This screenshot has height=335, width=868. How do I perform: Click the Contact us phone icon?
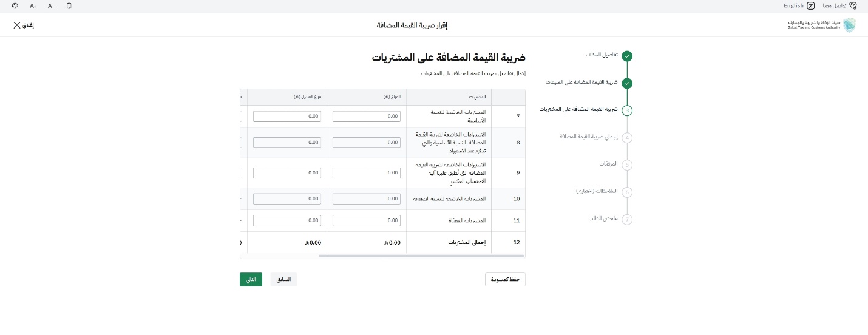tap(853, 5)
